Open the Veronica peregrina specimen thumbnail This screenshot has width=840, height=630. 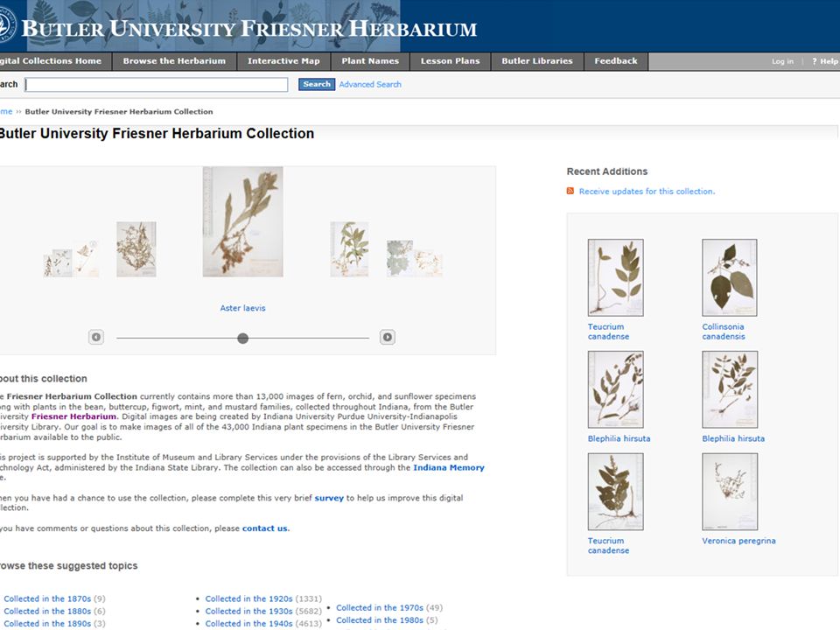click(730, 492)
